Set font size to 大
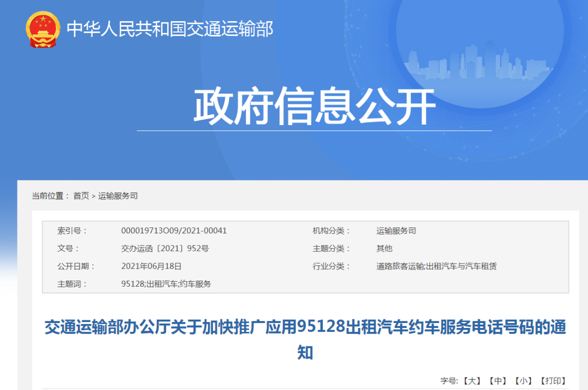The height and width of the screenshot is (390, 588). coord(471,381)
